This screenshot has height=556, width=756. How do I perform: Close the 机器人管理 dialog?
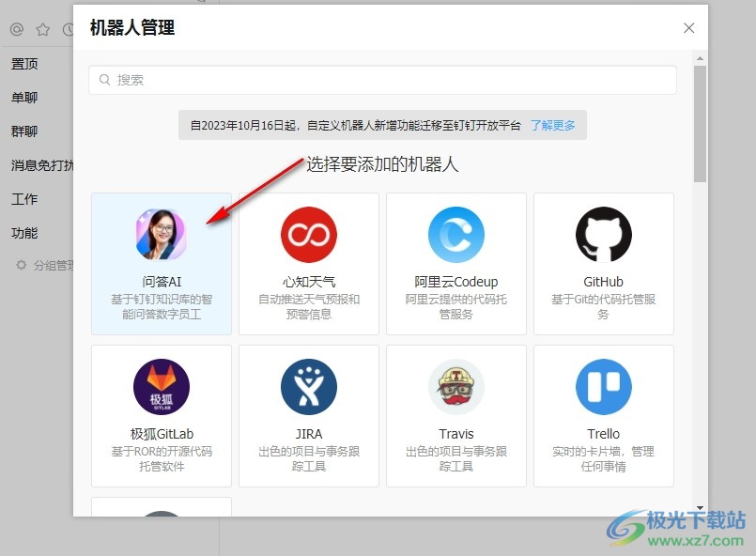pos(689,28)
